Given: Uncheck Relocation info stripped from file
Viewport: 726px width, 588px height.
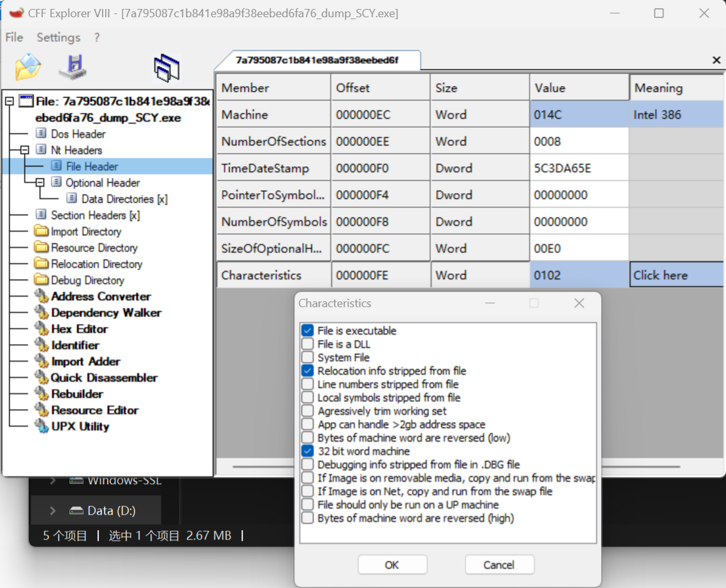Looking at the screenshot, I should coord(308,371).
